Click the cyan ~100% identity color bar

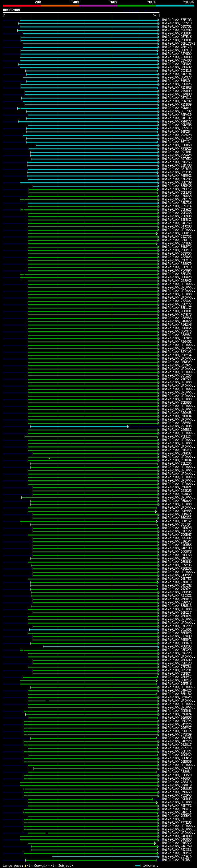[x=175, y=6]
